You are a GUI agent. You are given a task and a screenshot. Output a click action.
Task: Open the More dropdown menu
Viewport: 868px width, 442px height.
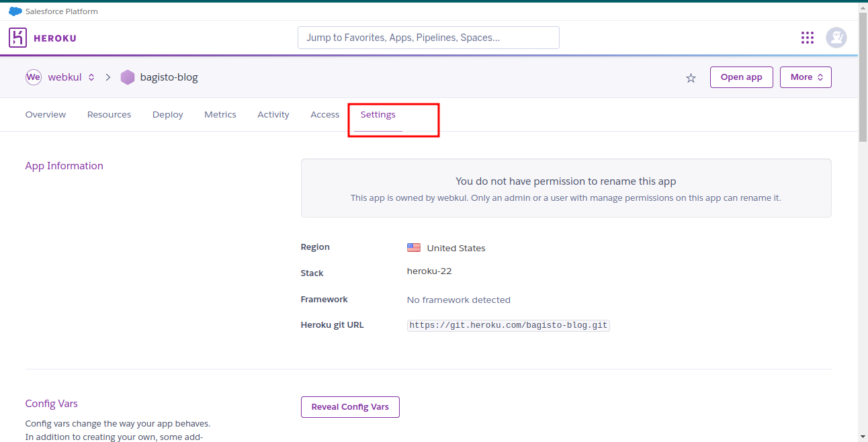coord(806,77)
